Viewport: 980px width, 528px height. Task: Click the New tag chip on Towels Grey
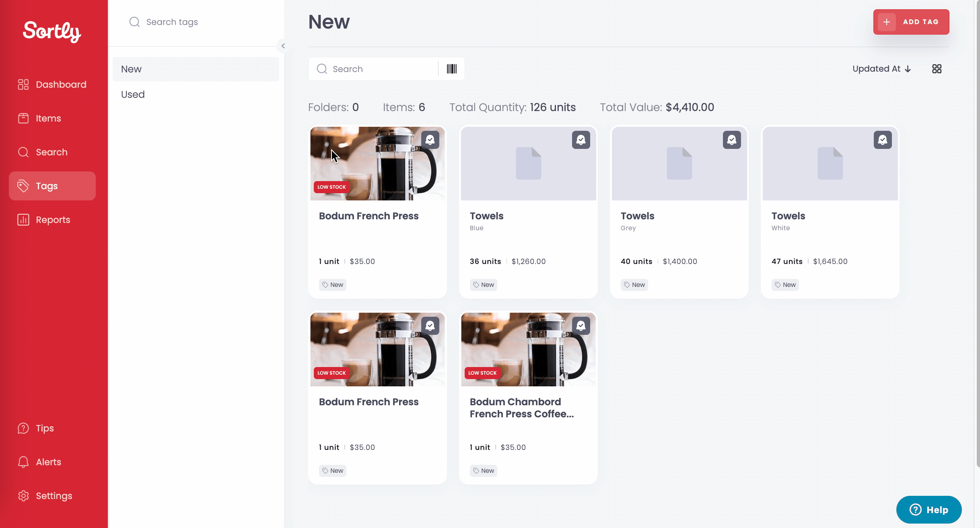(634, 285)
